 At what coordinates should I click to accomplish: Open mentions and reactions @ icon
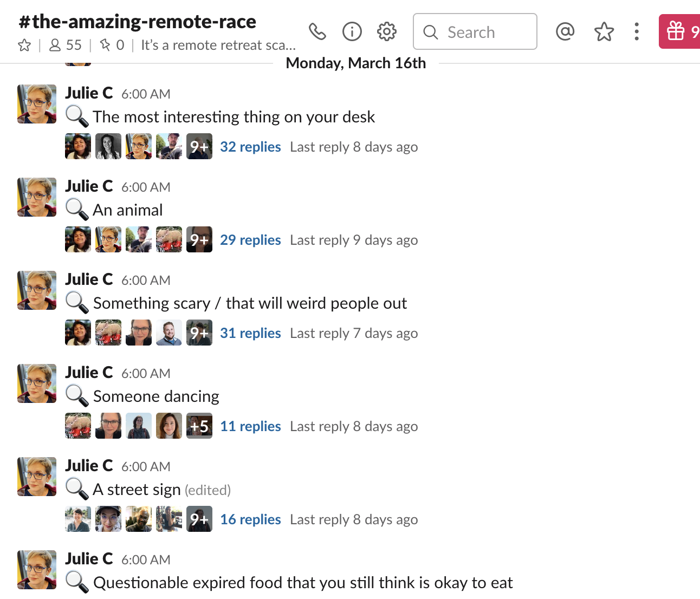[x=565, y=32]
